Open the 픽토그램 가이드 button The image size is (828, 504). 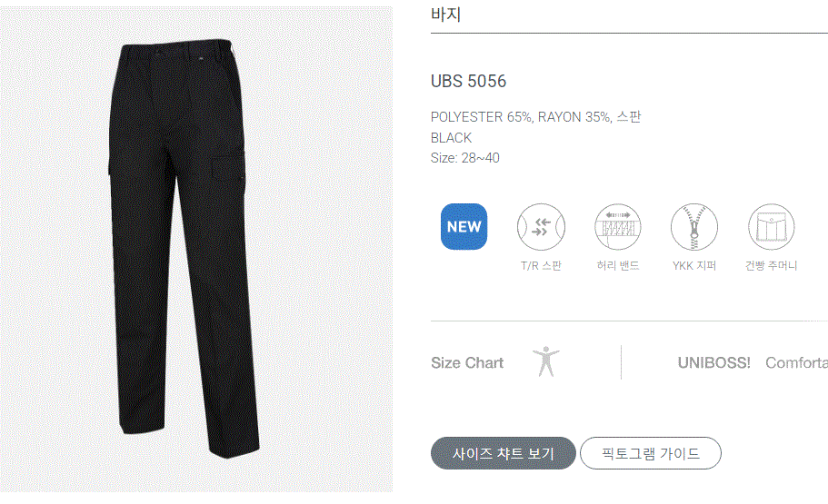(x=651, y=453)
